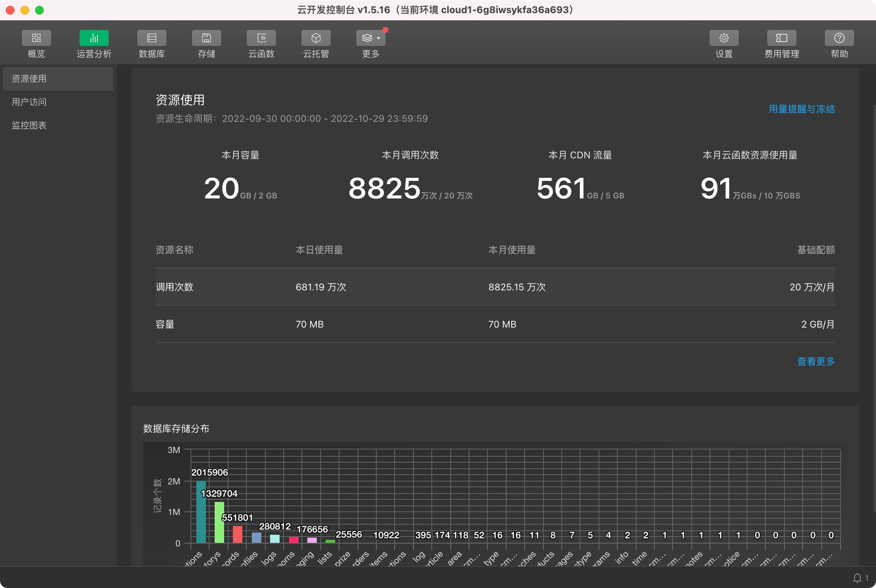Click the 查看更多 link
876x588 pixels.
(x=816, y=361)
